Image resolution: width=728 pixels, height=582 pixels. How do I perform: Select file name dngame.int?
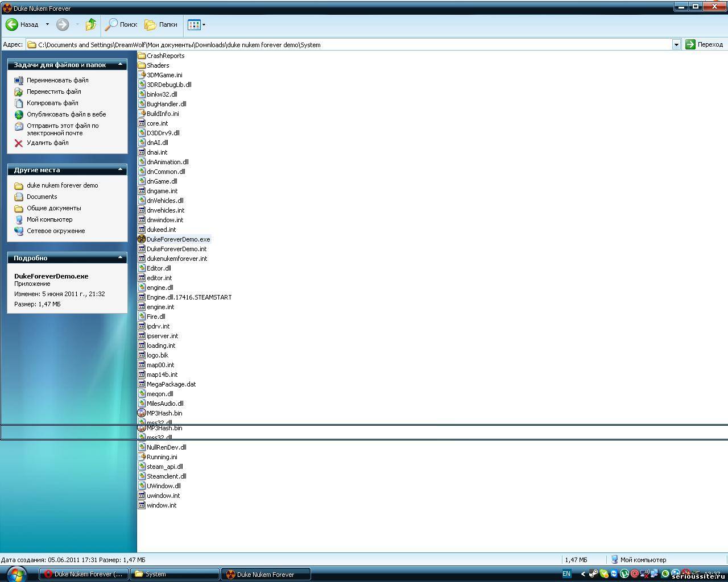point(162,191)
